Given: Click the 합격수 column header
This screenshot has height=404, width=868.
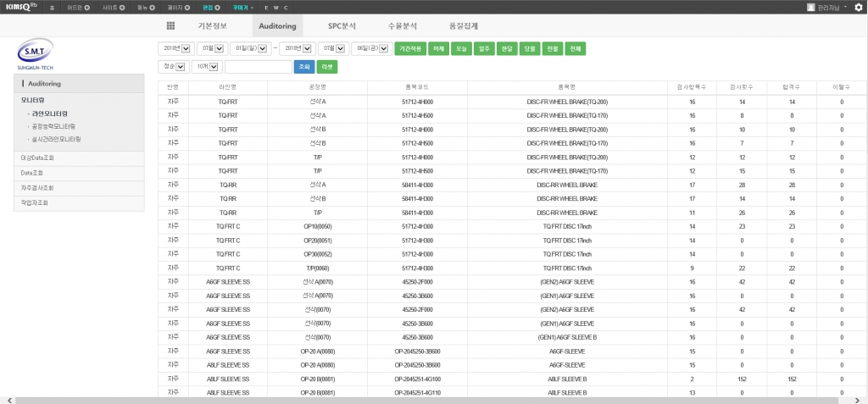Looking at the screenshot, I should coord(792,87).
